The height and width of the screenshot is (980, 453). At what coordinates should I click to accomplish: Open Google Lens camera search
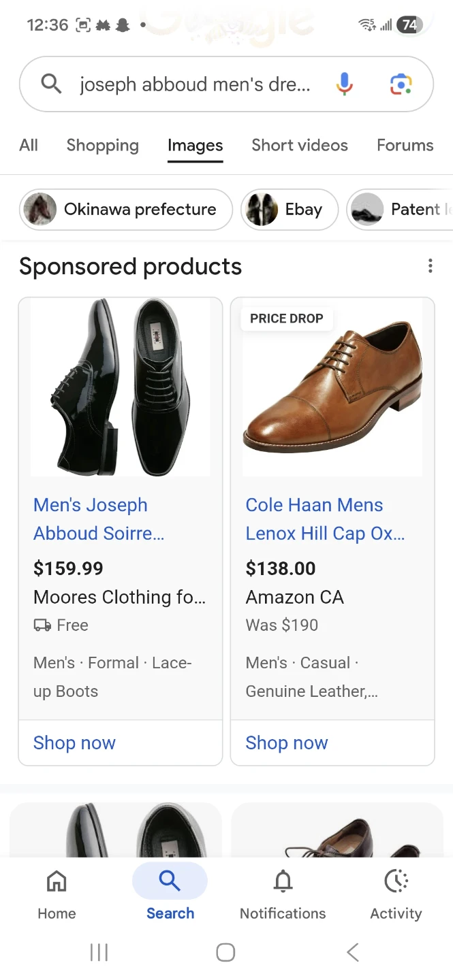(x=401, y=84)
